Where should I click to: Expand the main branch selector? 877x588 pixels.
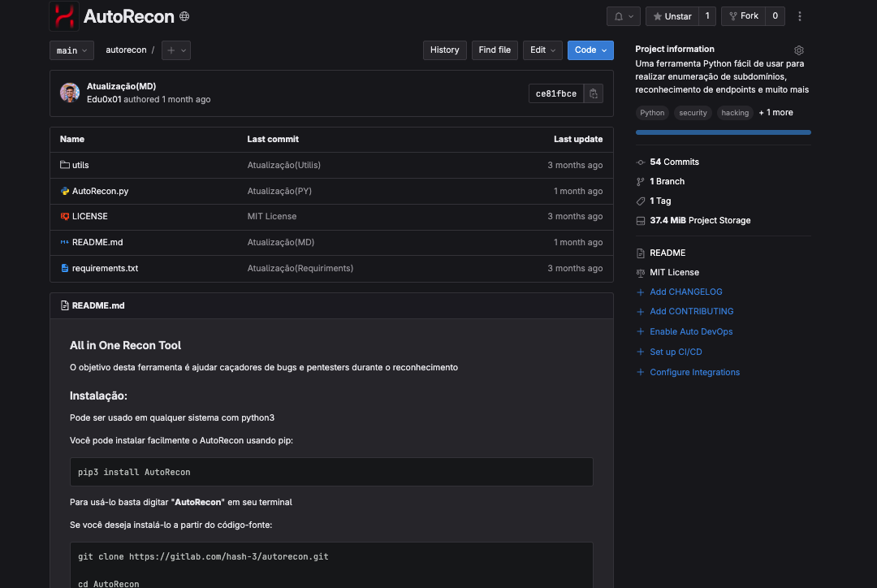point(71,50)
